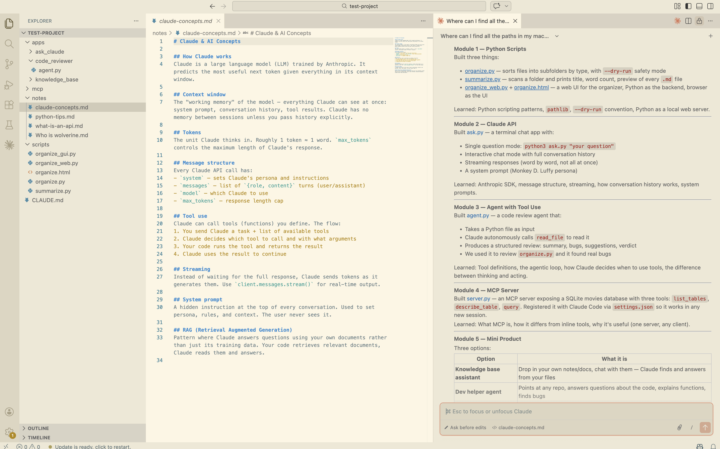720x449 pixels.
Task: Collapse the scripts folder
Action: (40, 144)
